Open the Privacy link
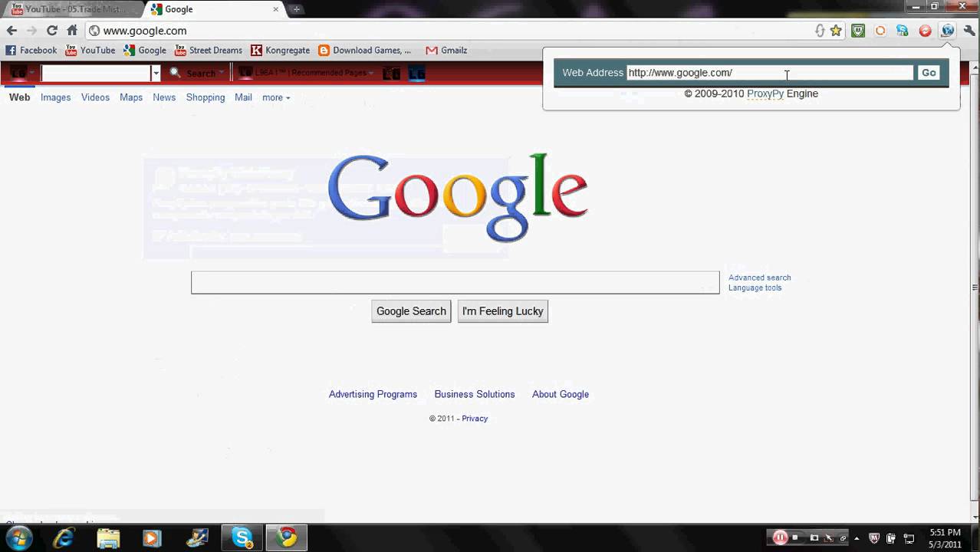The height and width of the screenshot is (552, 980). (475, 419)
